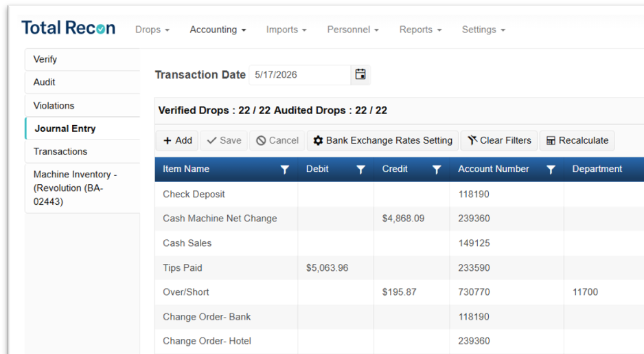Switch to the Audit sidebar tab
The image size is (644, 354).
[82, 82]
